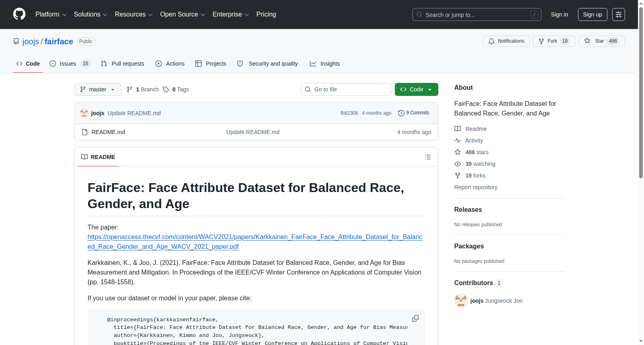Click the branch icon near 1 Branch
Screen dimensions: 644x345
tap(130, 89)
